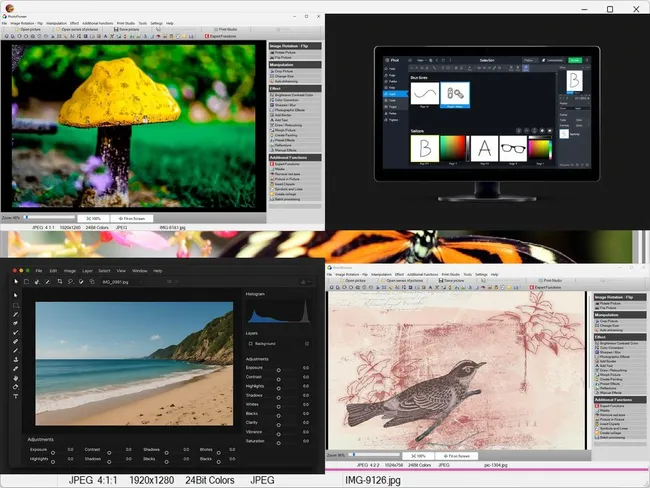Select the Text tool in dark editor
The height and width of the screenshot is (488, 650).
point(16,396)
